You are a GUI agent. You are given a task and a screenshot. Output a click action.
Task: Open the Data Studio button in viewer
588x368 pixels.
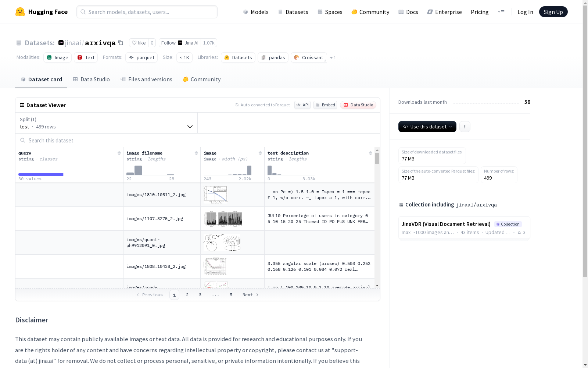point(358,105)
